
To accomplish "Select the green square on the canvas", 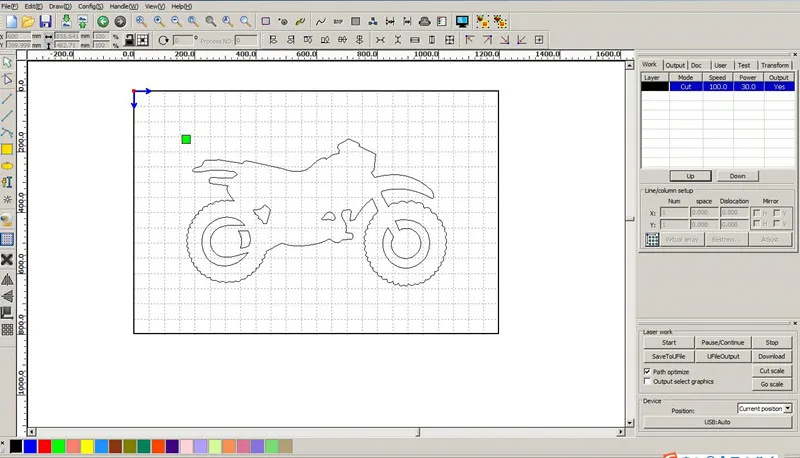I will (186, 139).
